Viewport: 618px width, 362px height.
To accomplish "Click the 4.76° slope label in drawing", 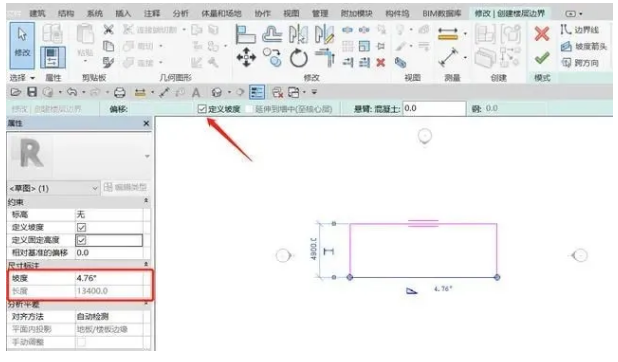I will pos(443,289).
